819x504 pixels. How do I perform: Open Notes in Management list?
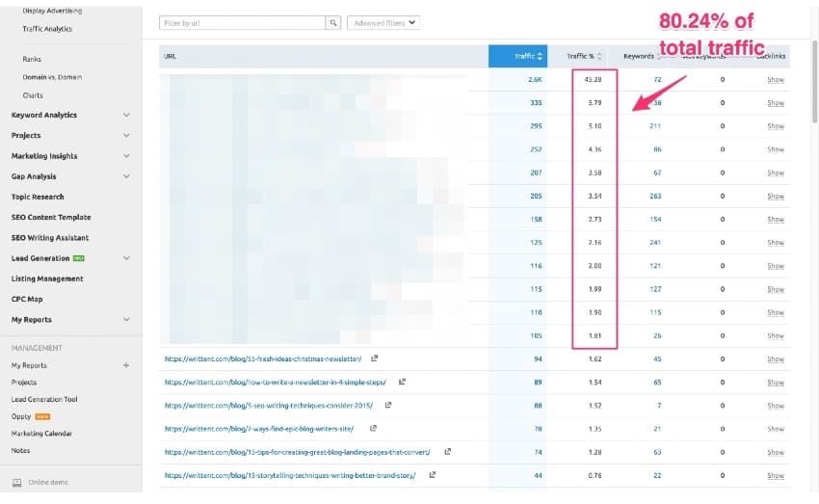20,450
